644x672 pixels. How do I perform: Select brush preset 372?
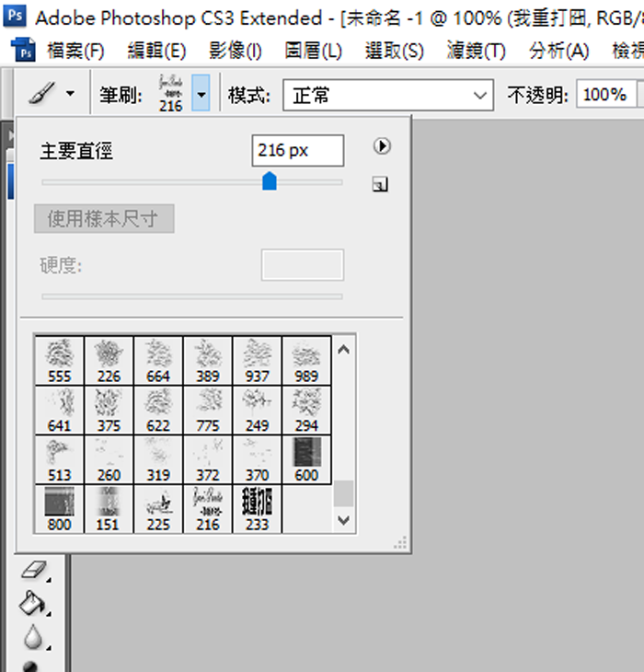(x=208, y=459)
